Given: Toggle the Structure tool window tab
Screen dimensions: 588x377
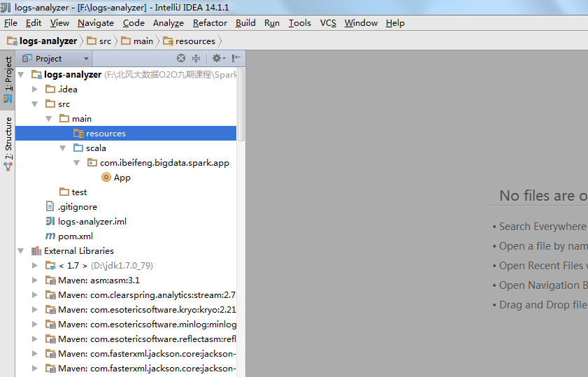Looking at the screenshot, I should (x=8, y=144).
